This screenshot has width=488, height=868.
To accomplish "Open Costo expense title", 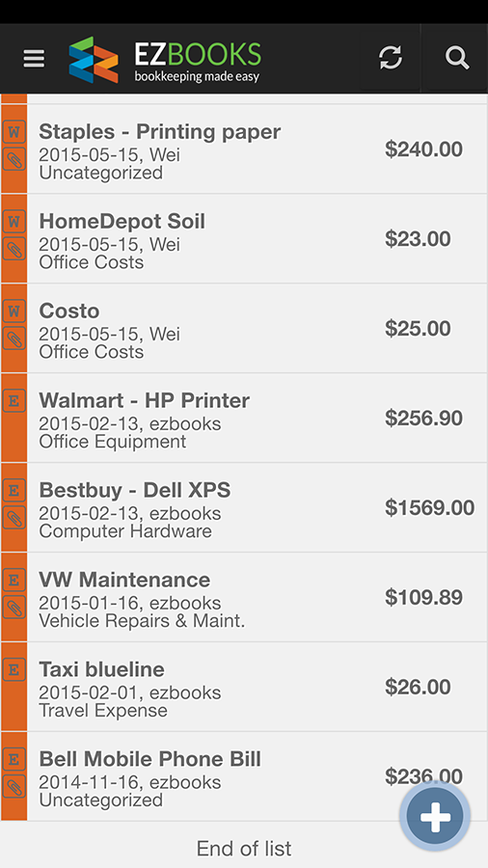I will (69, 311).
